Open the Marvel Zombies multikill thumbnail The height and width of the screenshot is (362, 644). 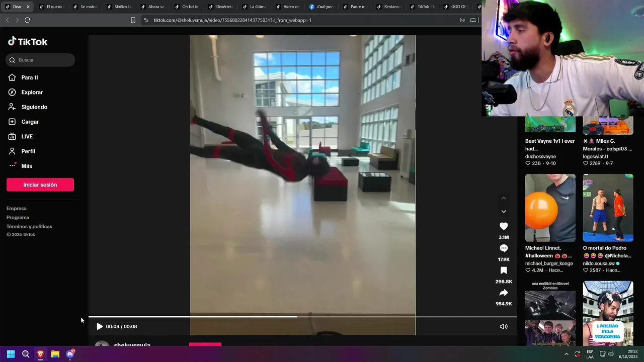(550, 313)
